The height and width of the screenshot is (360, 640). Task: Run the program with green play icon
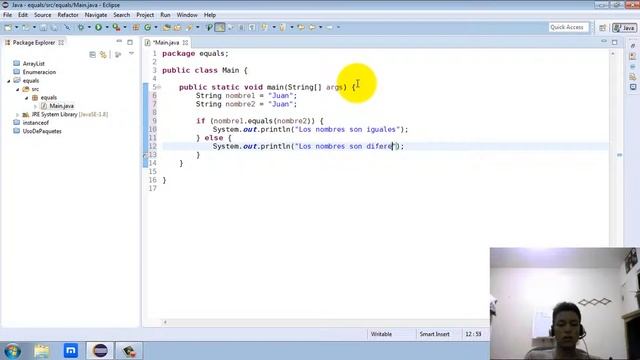pos(98,27)
